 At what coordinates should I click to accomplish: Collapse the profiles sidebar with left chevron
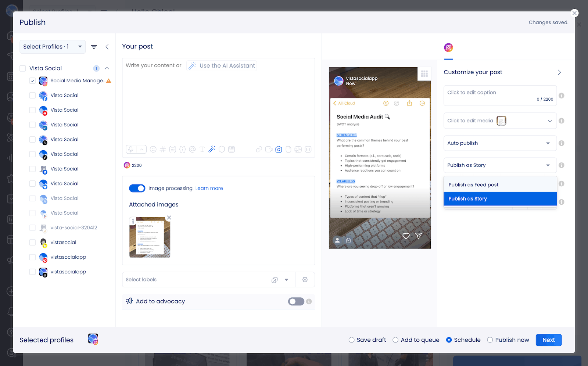point(107,47)
